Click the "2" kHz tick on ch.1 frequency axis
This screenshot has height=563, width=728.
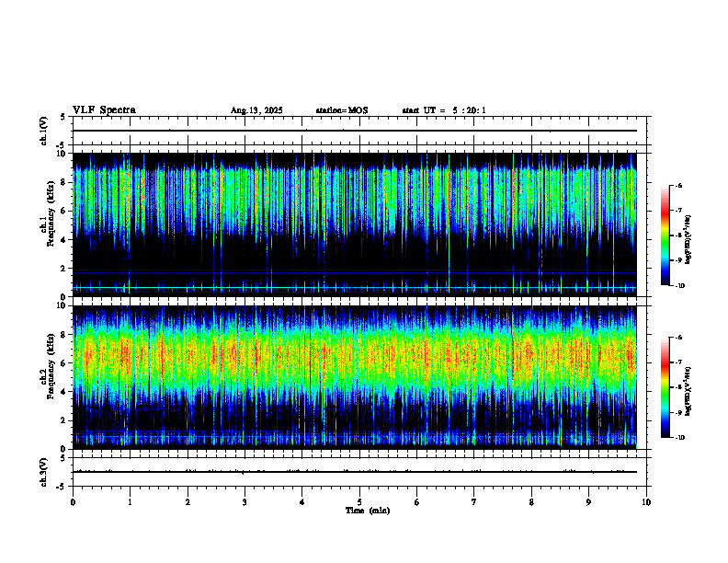point(64,269)
